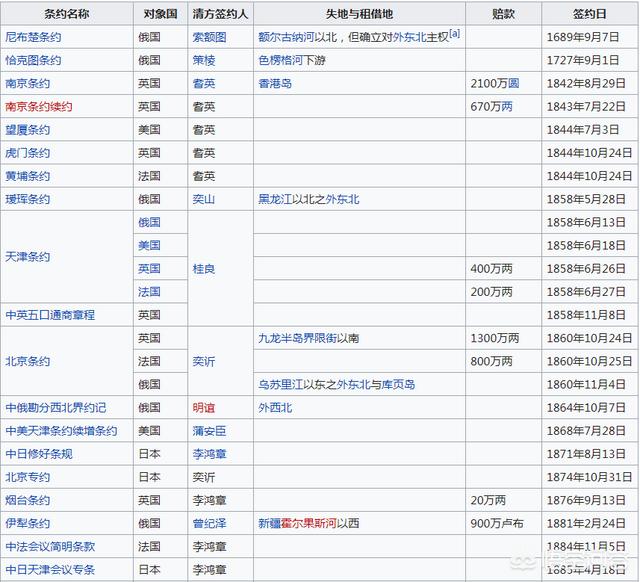The height and width of the screenshot is (582, 640).
Task: Open the 中法会议简明条款 link
Action: coord(50,547)
